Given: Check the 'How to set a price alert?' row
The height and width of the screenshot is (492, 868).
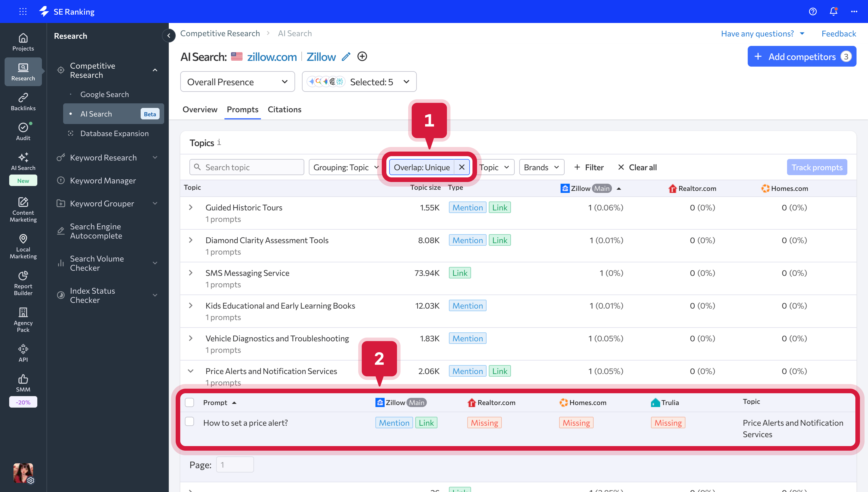Looking at the screenshot, I should (189, 422).
